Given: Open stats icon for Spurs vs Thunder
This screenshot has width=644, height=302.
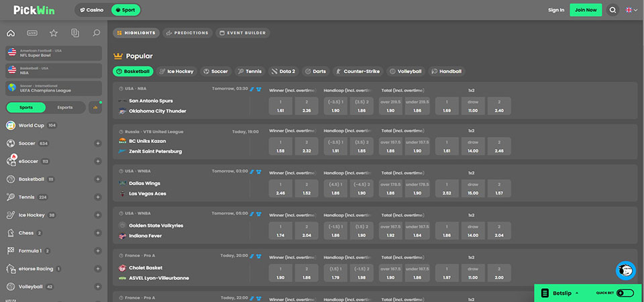Looking at the screenshot, I should coord(252,89).
